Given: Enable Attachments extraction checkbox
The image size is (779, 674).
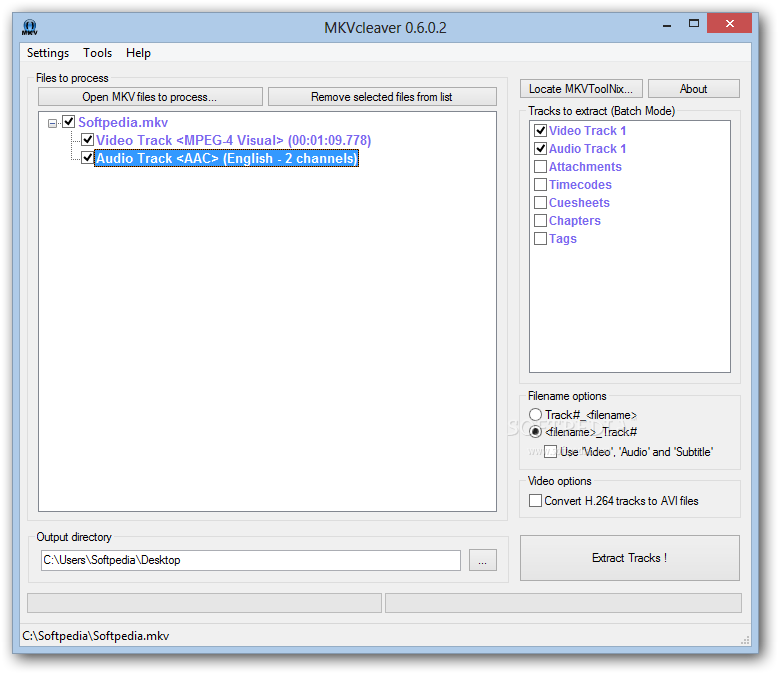Looking at the screenshot, I should point(540,166).
